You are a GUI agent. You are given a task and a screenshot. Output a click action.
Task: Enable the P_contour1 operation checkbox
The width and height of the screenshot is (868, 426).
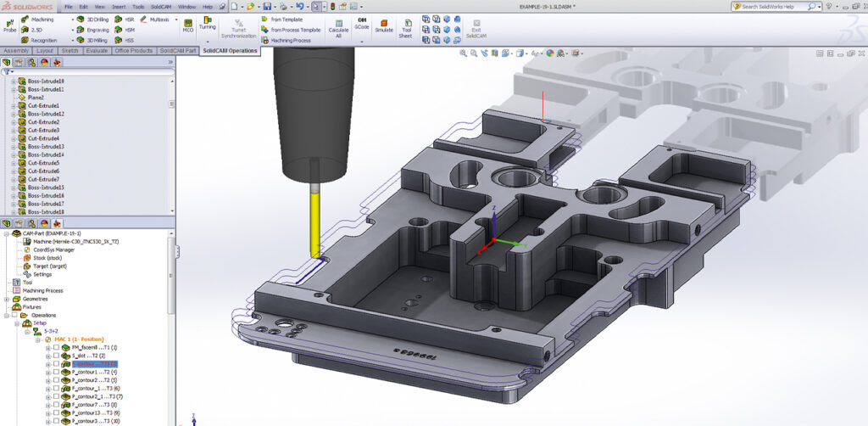[56, 372]
